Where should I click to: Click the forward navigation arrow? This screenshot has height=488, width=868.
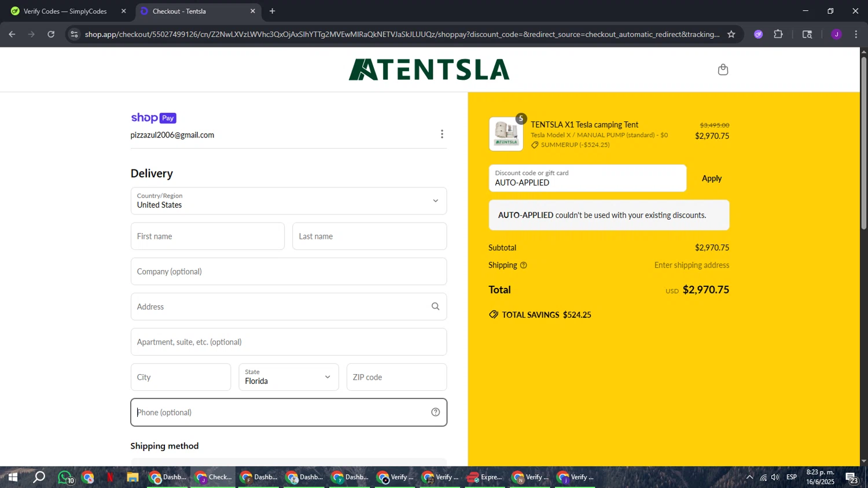(x=31, y=34)
